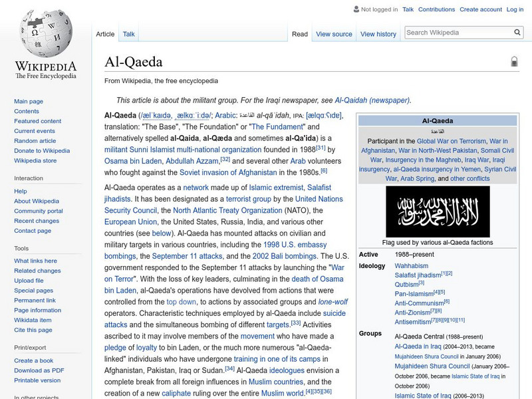Open the Talk tab next to Article
This screenshot has height=399, width=532.
128,34
